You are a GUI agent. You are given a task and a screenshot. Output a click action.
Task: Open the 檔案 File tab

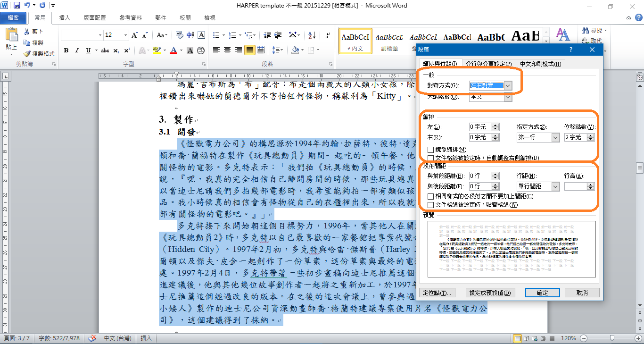click(14, 18)
